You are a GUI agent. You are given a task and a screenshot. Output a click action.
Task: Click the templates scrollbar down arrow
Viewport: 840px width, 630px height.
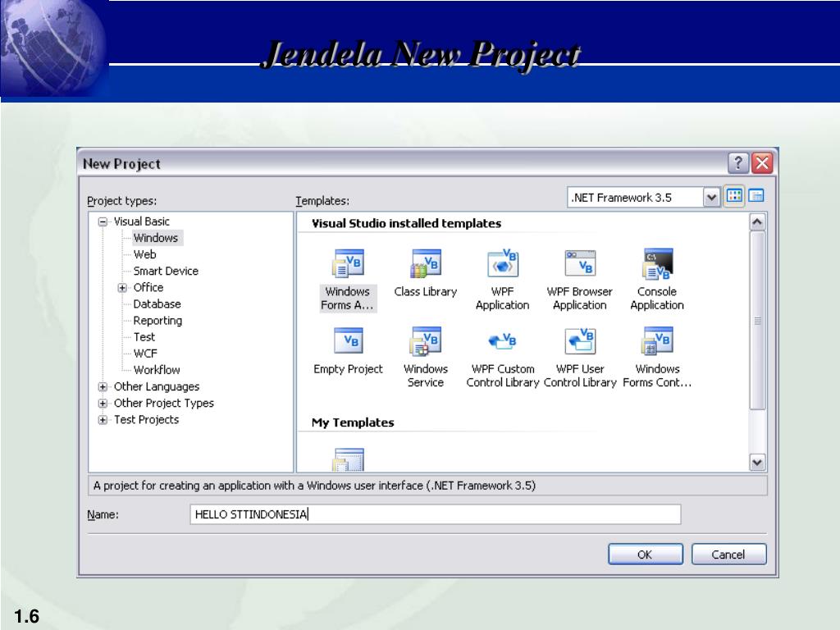click(757, 463)
